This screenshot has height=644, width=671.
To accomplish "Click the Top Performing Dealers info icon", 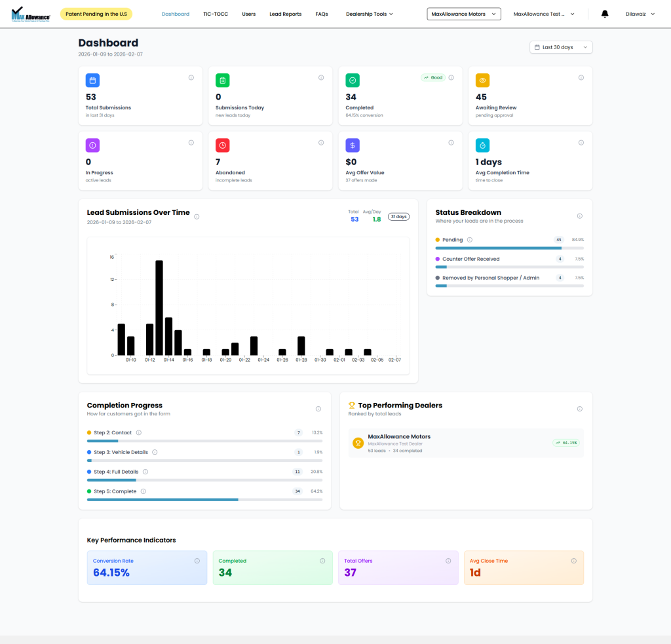I will tap(579, 409).
